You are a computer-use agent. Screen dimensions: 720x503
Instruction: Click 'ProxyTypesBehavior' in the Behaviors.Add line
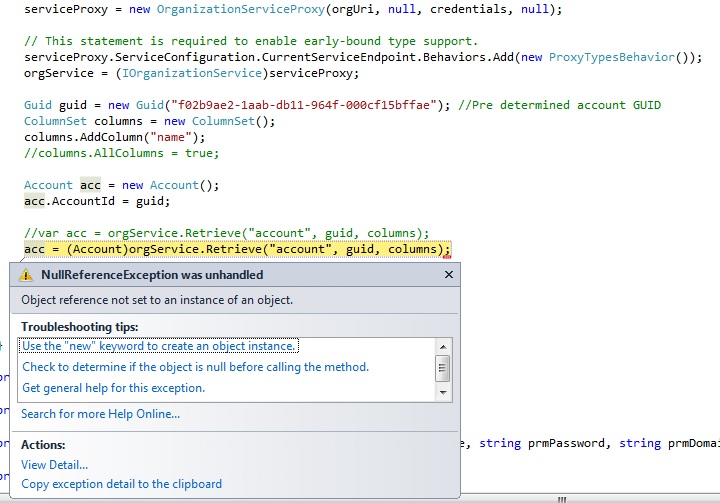612,57
